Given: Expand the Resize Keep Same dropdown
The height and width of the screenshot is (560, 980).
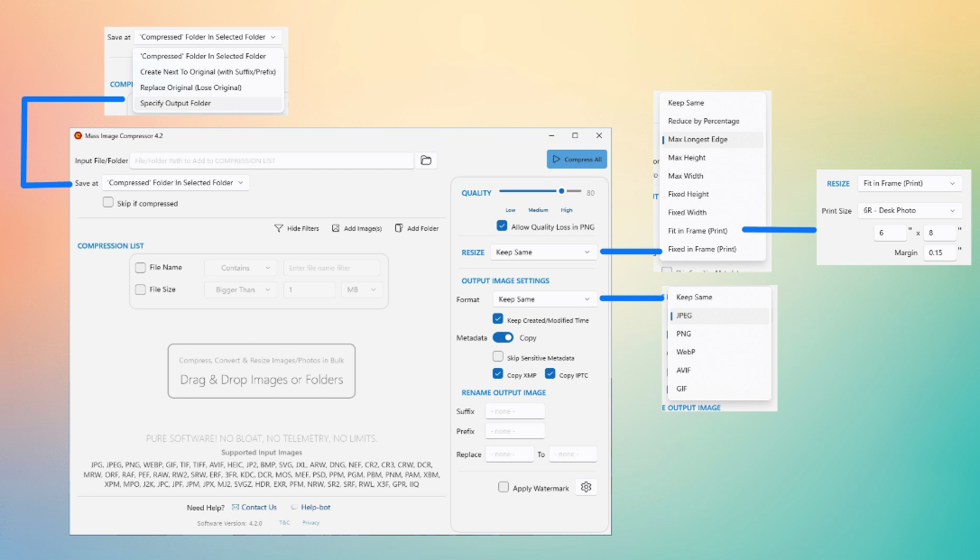Looking at the screenshot, I should 543,252.
